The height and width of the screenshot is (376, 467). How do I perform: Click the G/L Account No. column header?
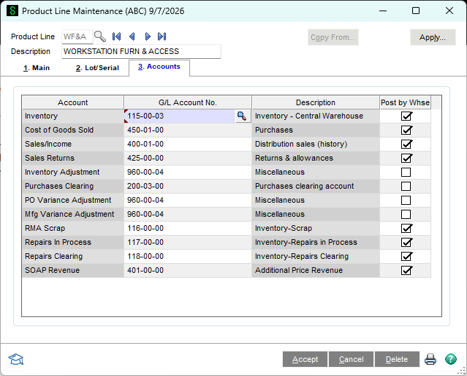coord(187,102)
